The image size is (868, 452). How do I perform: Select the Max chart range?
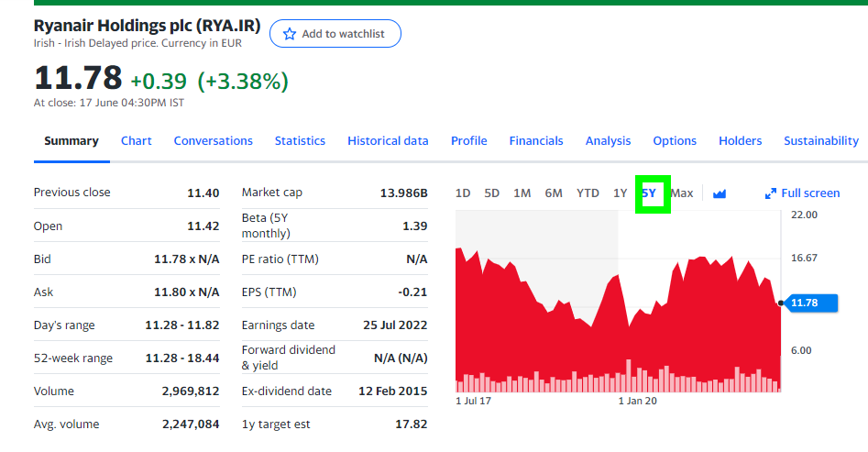pyautogui.click(x=681, y=193)
